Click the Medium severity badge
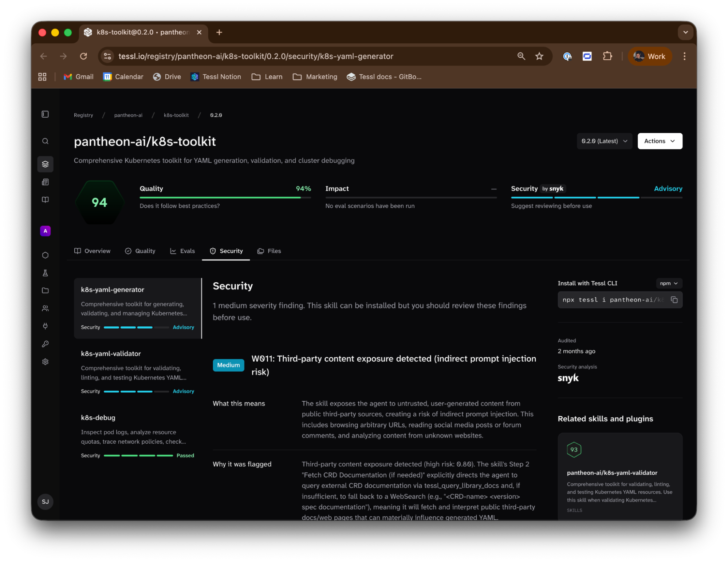This screenshot has width=728, height=562. pyautogui.click(x=228, y=365)
